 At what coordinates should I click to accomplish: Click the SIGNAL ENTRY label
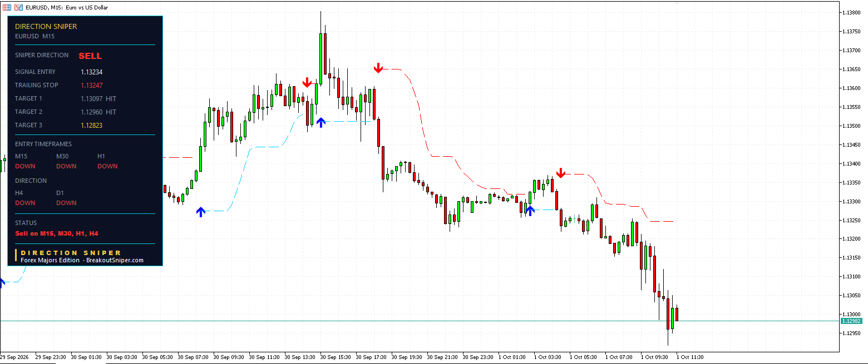point(35,72)
